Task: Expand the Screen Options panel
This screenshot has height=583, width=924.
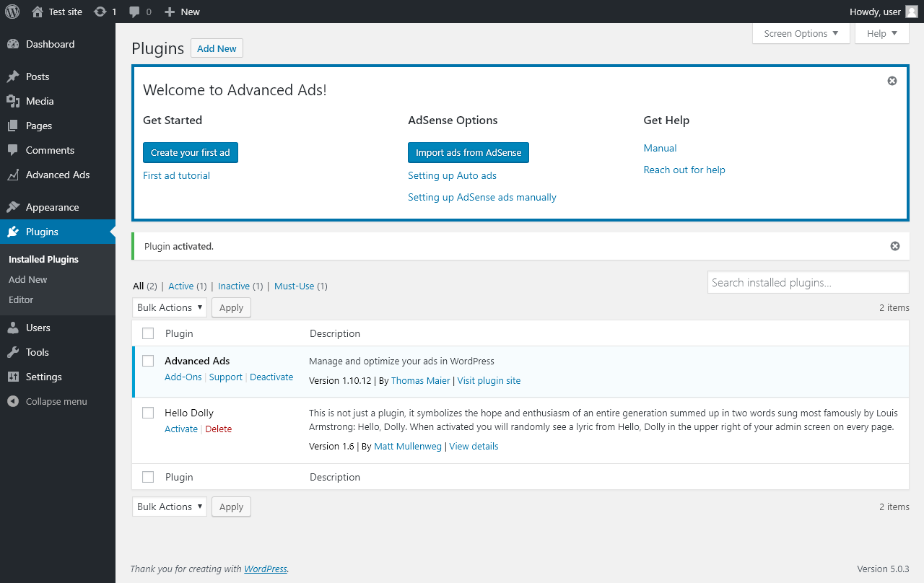Action: point(801,33)
